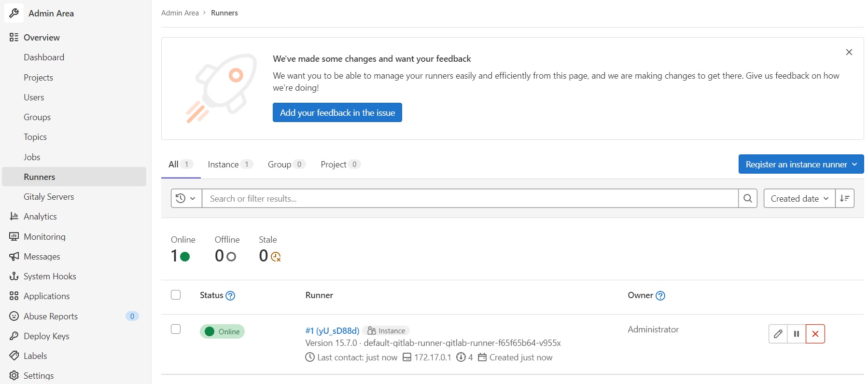Click Add your feedback in the issue
868x384 pixels.
pos(337,112)
